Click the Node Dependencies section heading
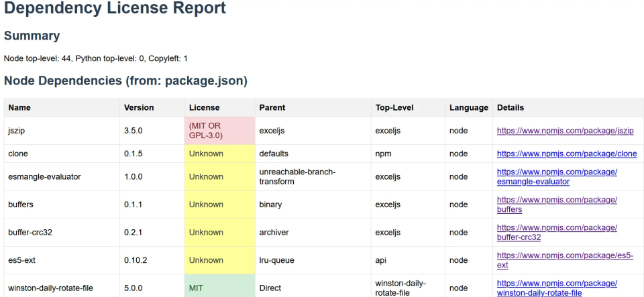 pos(126,81)
